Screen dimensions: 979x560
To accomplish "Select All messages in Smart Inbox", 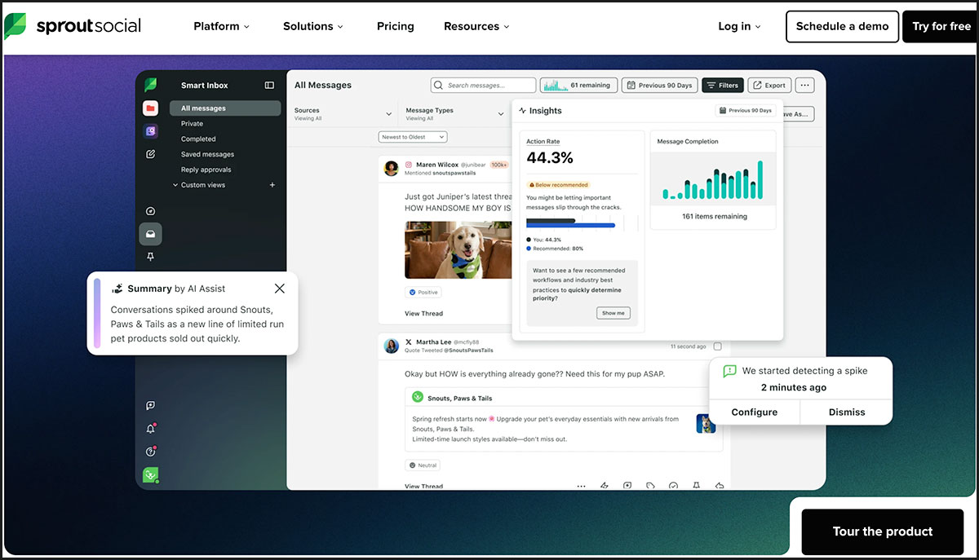I will click(x=225, y=108).
